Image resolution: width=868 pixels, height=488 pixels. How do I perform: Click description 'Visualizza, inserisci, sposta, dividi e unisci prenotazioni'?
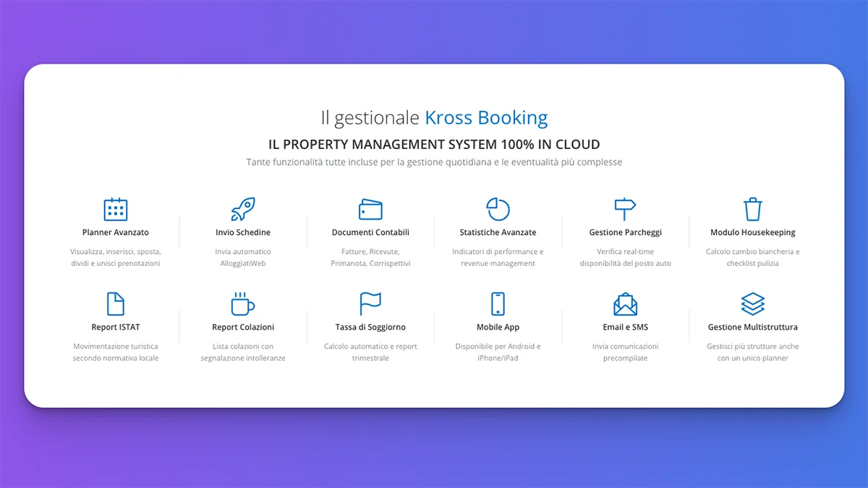point(116,257)
